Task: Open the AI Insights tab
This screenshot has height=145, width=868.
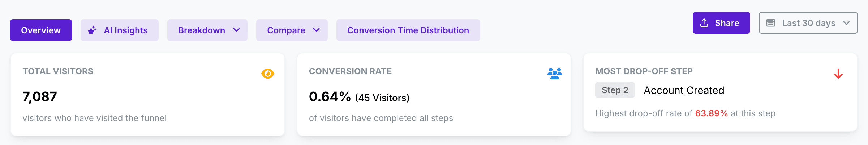Action: [125, 30]
